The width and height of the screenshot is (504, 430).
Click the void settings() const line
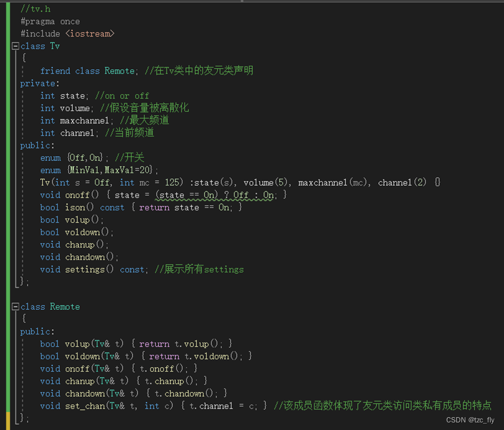coord(142,269)
